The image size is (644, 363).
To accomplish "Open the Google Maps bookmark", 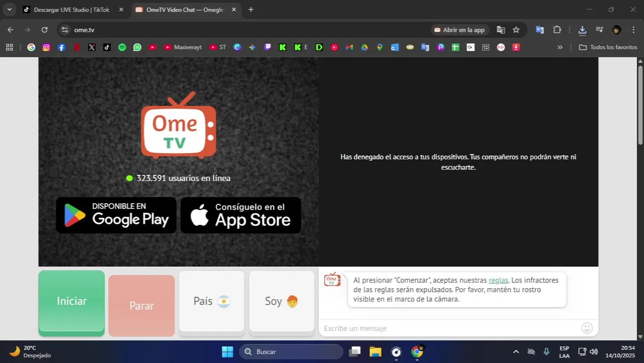I will (379, 47).
